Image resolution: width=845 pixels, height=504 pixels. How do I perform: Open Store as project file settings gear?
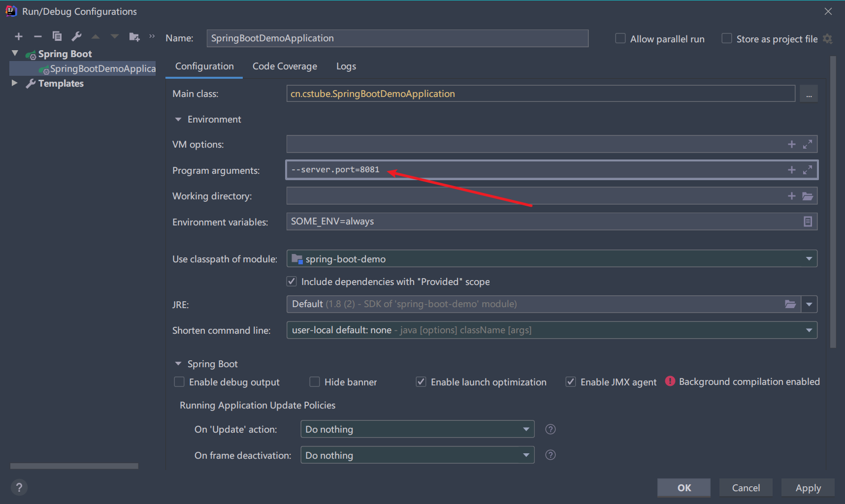click(828, 39)
